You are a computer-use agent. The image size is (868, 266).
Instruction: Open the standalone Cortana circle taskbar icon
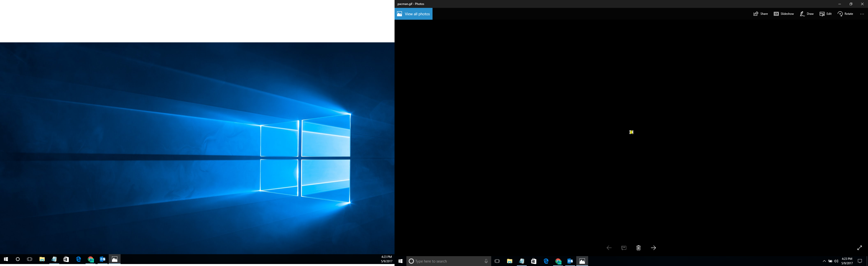pyautogui.click(x=18, y=259)
